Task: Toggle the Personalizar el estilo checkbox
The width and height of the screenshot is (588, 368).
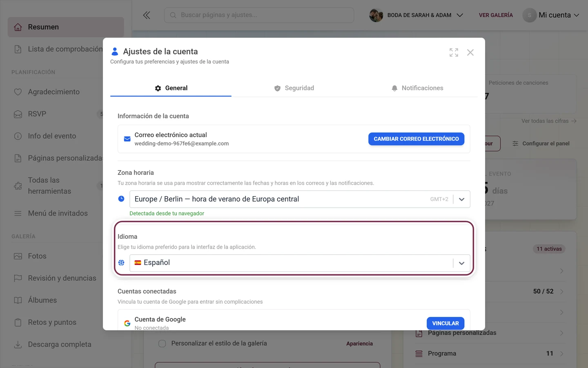Action: pyautogui.click(x=162, y=343)
